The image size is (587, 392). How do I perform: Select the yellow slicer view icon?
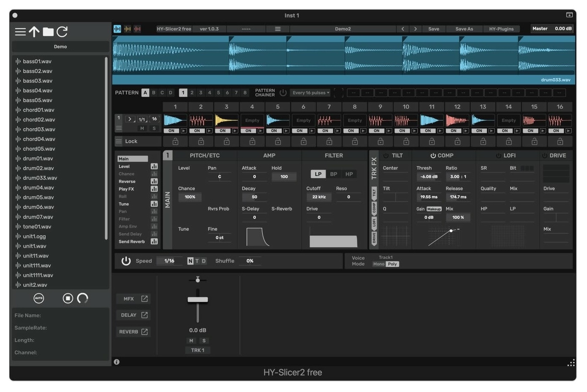point(127,29)
